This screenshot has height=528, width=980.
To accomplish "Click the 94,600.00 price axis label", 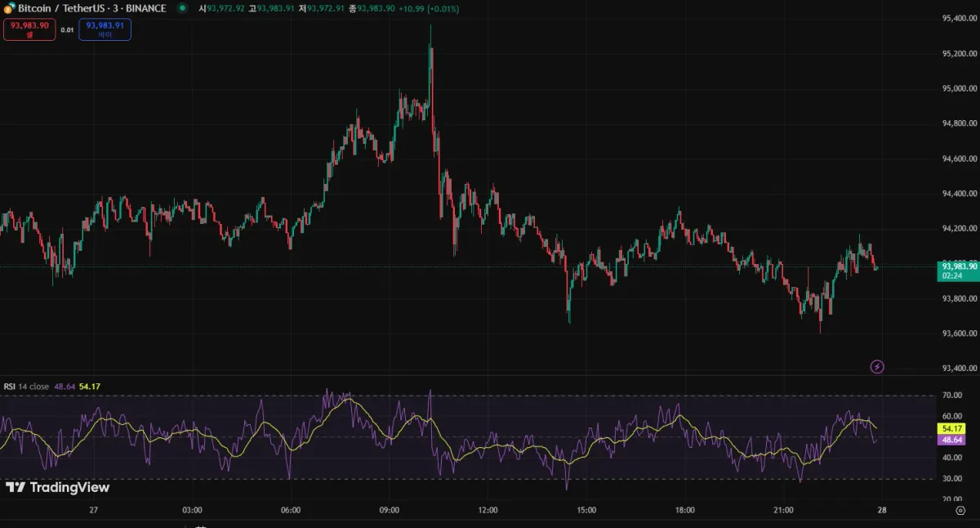I will point(959,159).
